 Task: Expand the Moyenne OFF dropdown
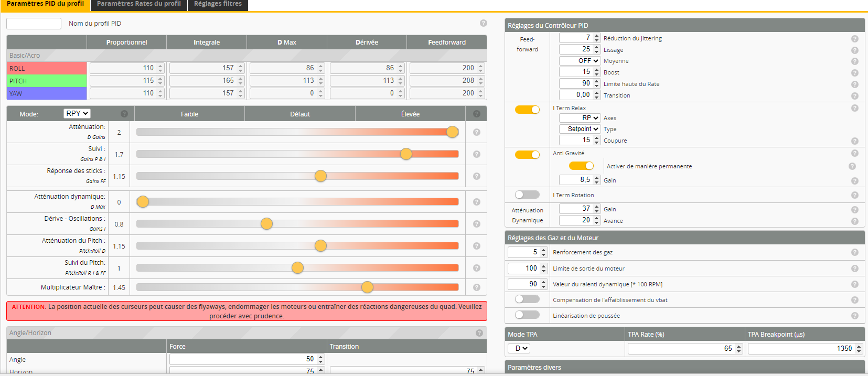click(x=580, y=61)
